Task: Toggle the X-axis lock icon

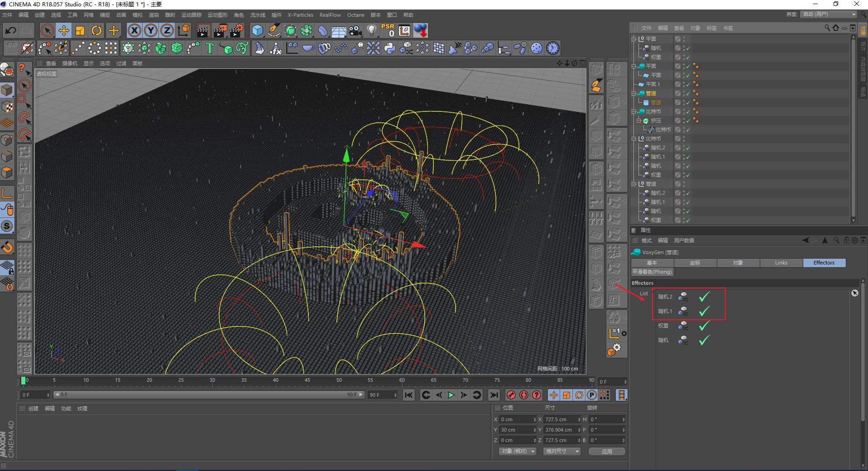Action: point(134,31)
